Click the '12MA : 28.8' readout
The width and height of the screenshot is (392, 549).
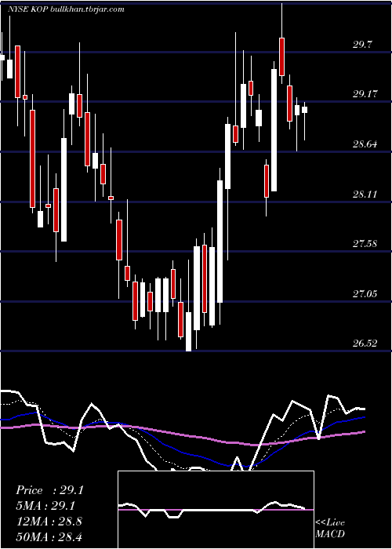pos(49,521)
